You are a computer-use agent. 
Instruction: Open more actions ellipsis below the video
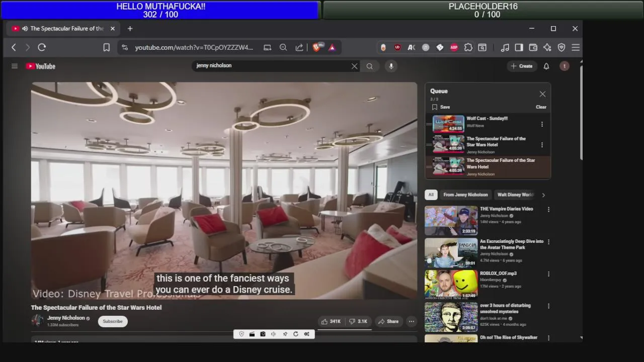(x=411, y=321)
